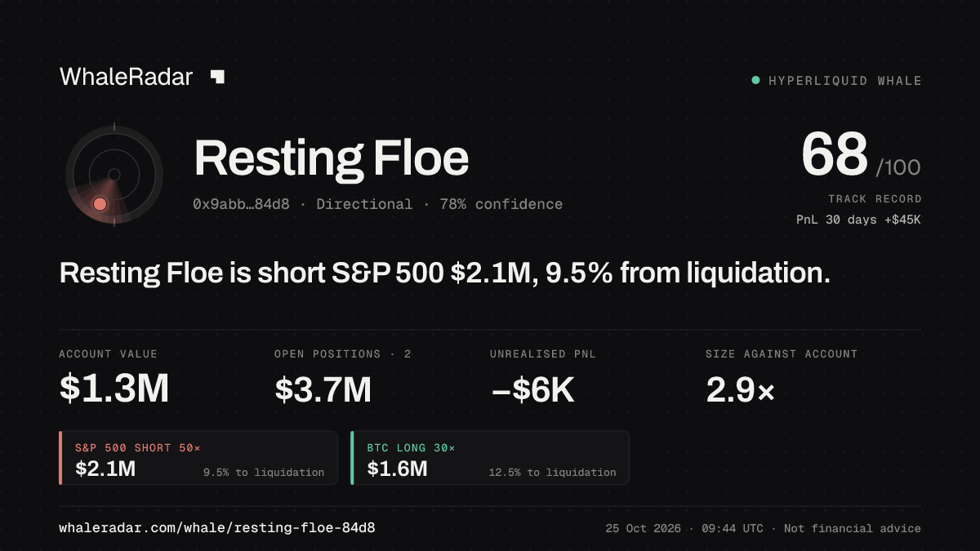
Task: Click the wallet address 0x9abb…84d8
Action: 241,204
